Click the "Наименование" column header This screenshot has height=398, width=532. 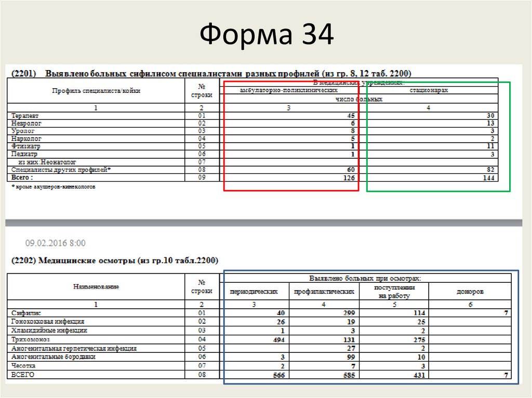(96, 287)
